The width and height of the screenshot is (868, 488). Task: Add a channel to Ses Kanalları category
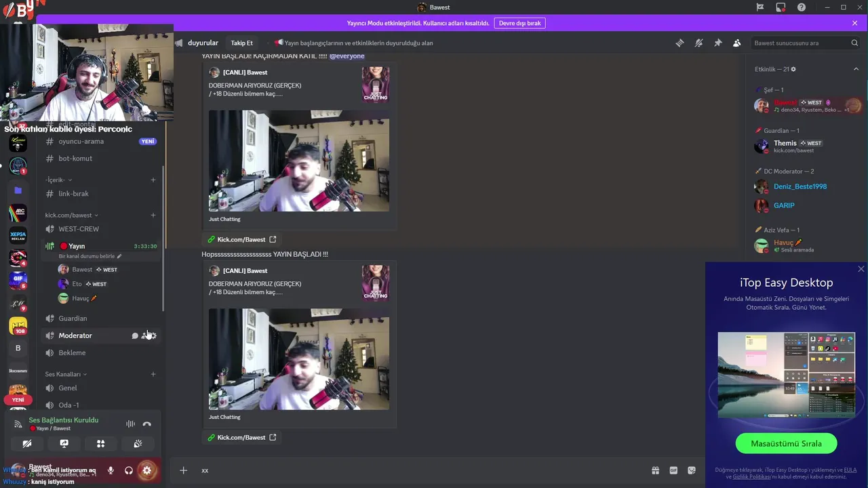click(x=153, y=374)
